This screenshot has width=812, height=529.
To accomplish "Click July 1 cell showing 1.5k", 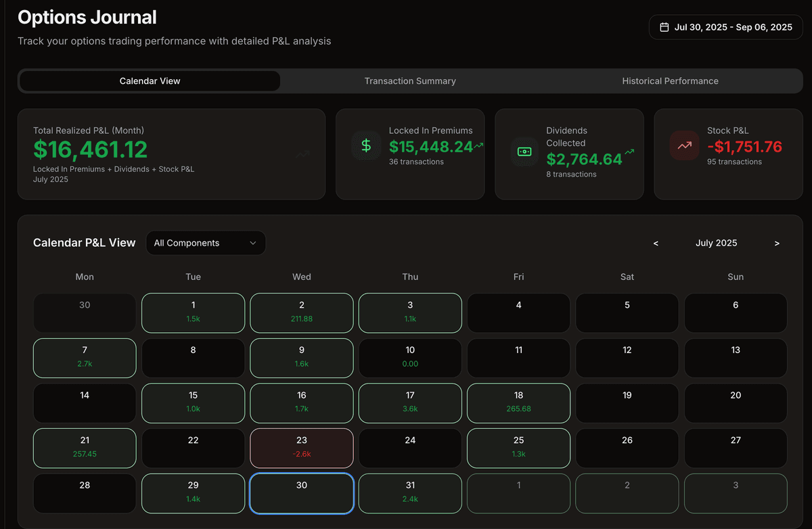I will tap(193, 313).
